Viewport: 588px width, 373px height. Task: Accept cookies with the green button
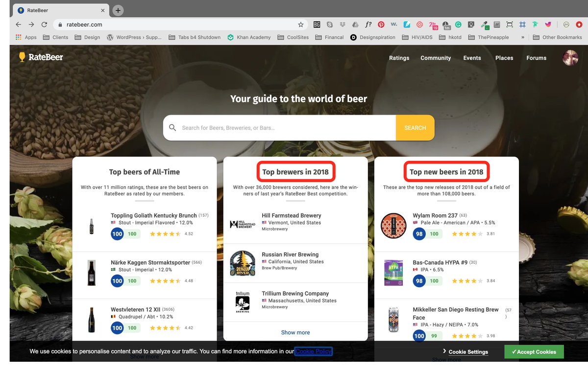point(534,352)
